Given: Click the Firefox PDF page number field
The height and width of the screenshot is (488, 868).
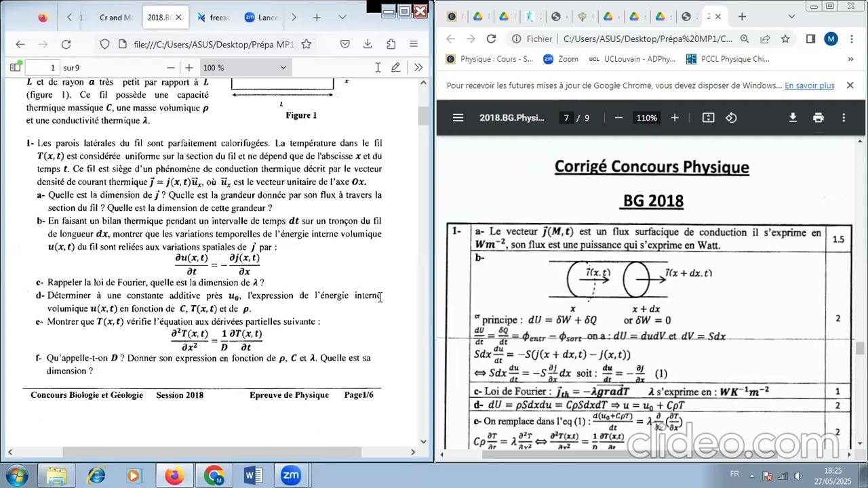Looking at the screenshot, I should [43, 67].
